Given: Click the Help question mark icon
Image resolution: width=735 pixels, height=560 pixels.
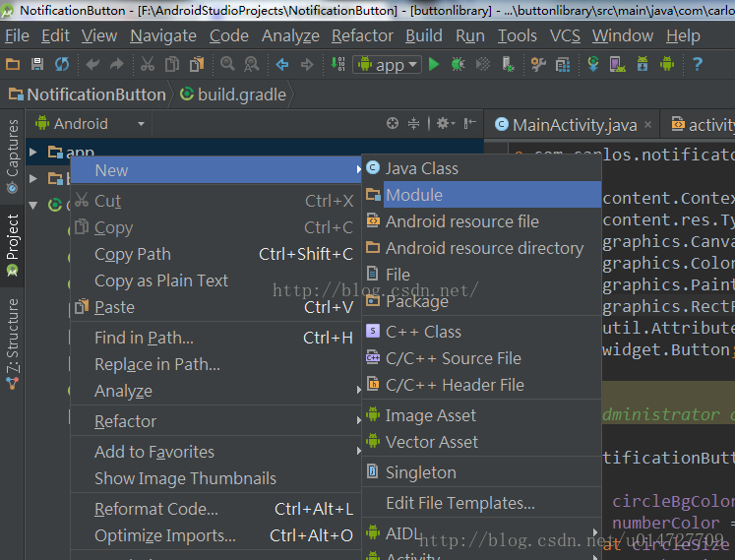Looking at the screenshot, I should [698, 64].
